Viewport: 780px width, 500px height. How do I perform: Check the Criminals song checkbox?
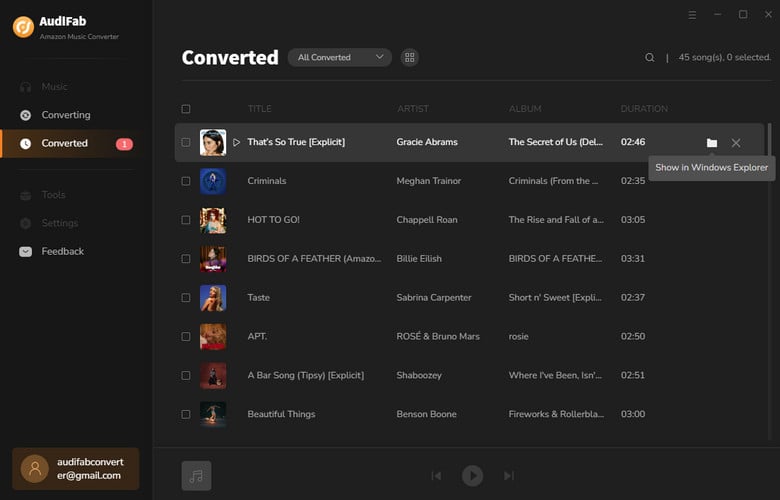[186, 181]
